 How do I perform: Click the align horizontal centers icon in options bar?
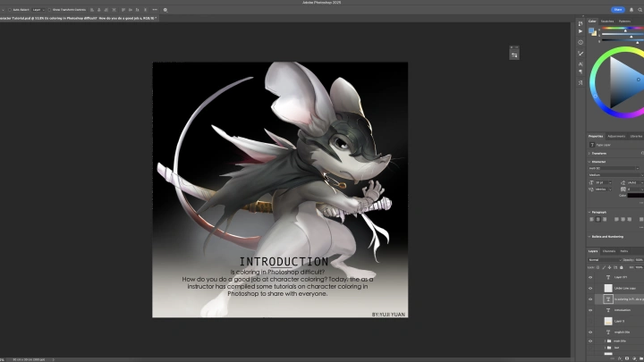click(99, 10)
